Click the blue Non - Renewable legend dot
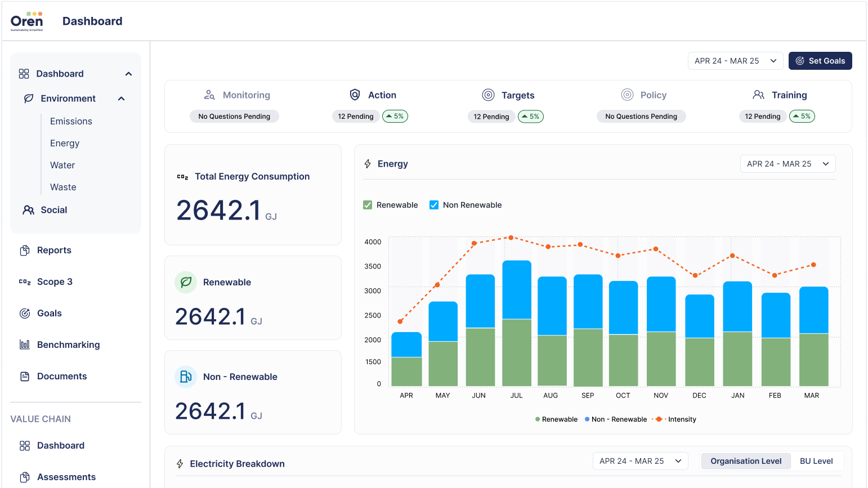This screenshot has height=488, width=868. tap(587, 419)
